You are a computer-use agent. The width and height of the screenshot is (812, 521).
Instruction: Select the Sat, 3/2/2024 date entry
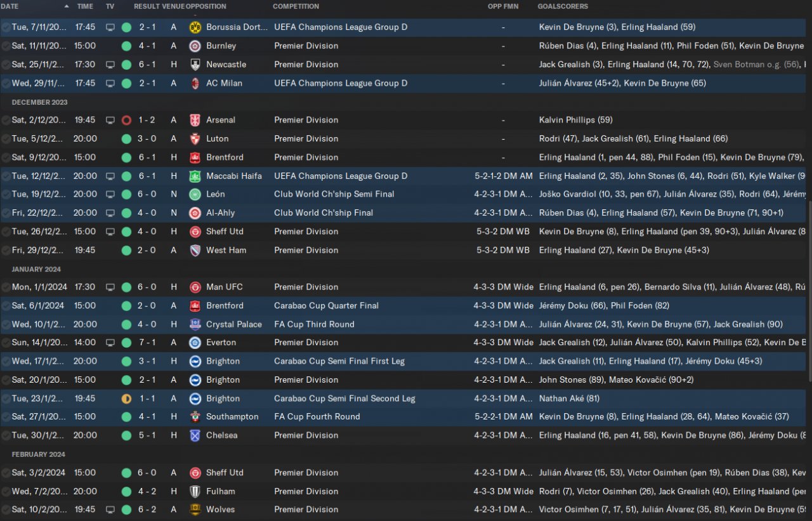(39, 473)
